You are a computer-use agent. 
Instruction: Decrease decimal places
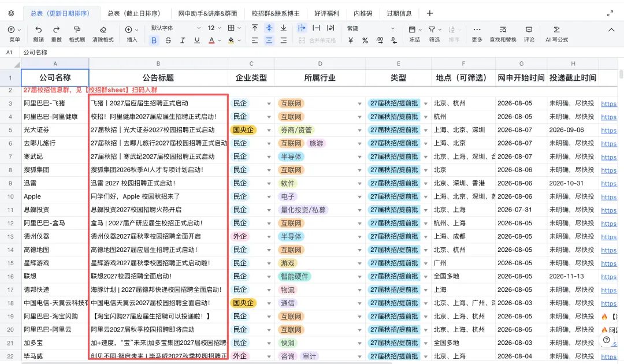click(x=393, y=40)
